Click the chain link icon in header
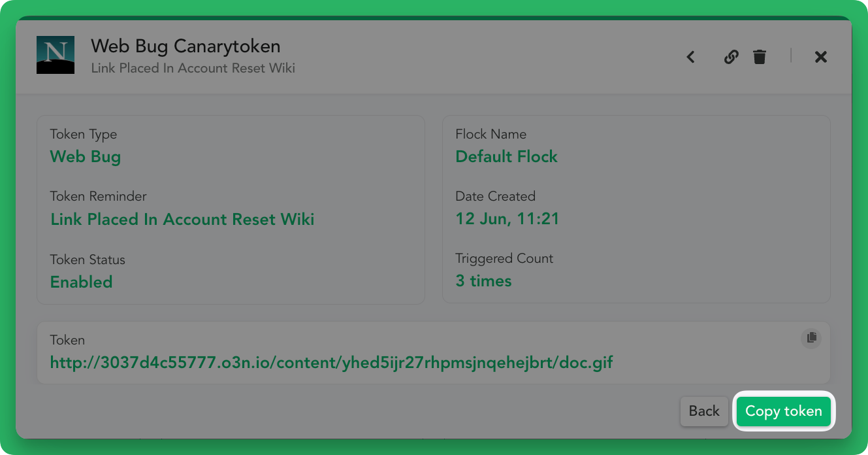Screen dimensions: 868x455 (x=731, y=57)
